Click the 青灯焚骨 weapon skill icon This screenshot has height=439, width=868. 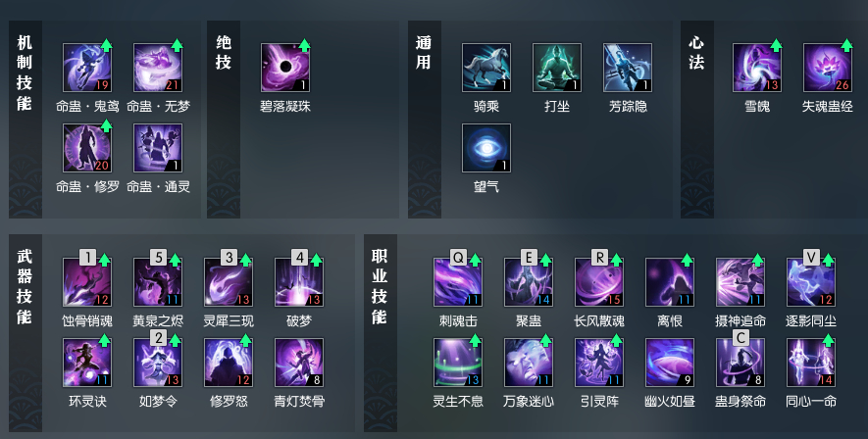pos(299,363)
